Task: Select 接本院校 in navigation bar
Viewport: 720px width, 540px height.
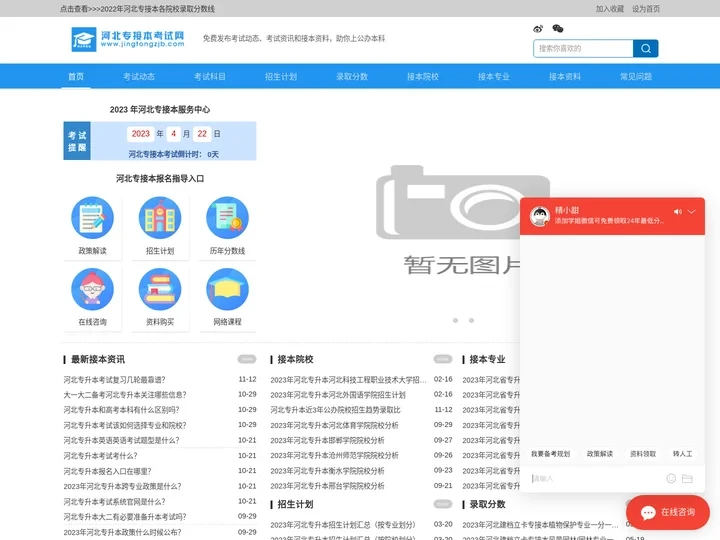Action: (423, 76)
